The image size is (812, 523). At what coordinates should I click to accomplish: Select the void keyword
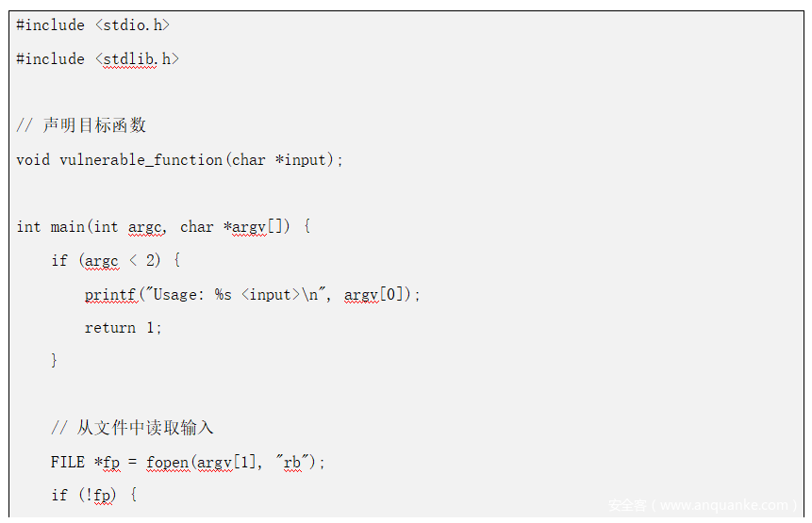(x=33, y=160)
